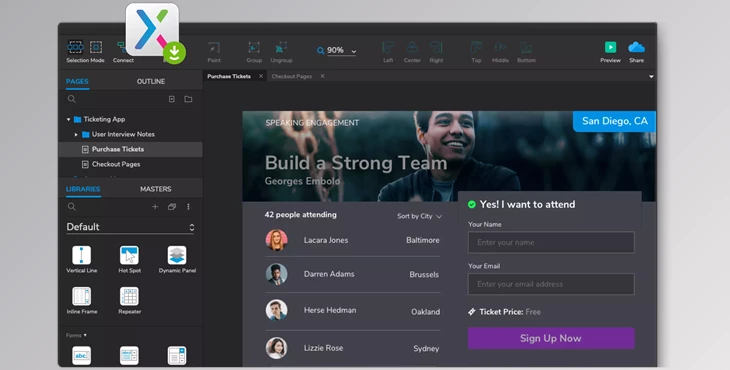Click the Your Name input field
Viewport: 730px width, 370px height.
[x=551, y=242]
